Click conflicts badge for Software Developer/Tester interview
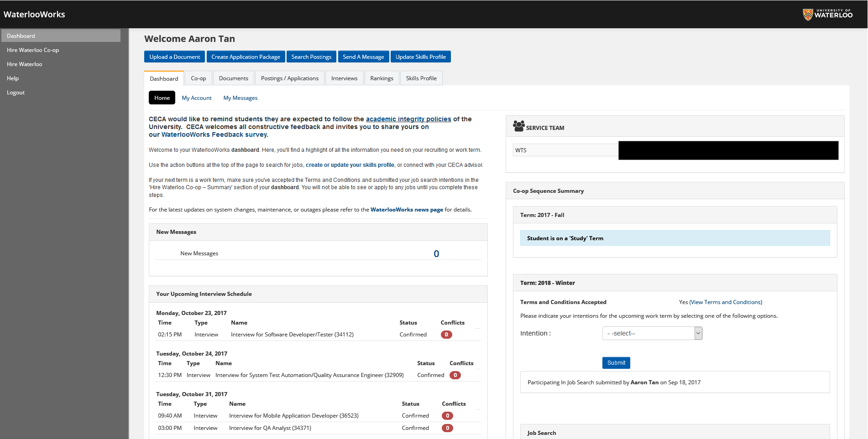The height and width of the screenshot is (439, 868). [446, 335]
